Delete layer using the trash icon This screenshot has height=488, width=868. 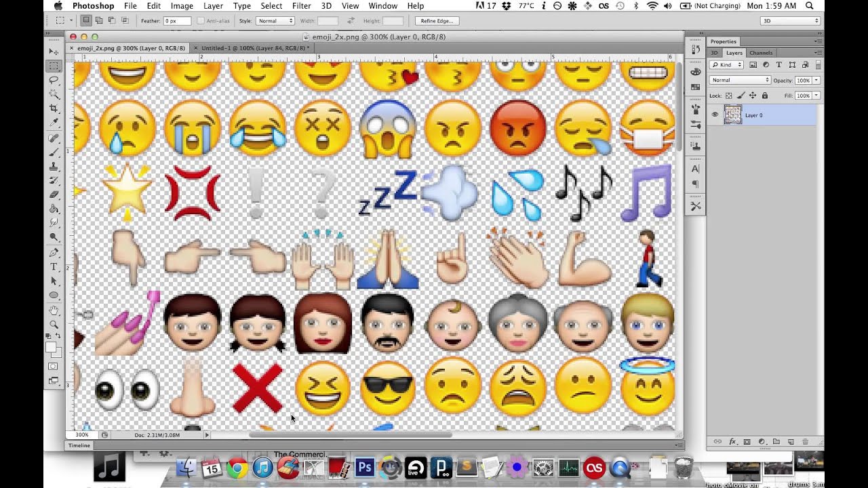tap(805, 441)
